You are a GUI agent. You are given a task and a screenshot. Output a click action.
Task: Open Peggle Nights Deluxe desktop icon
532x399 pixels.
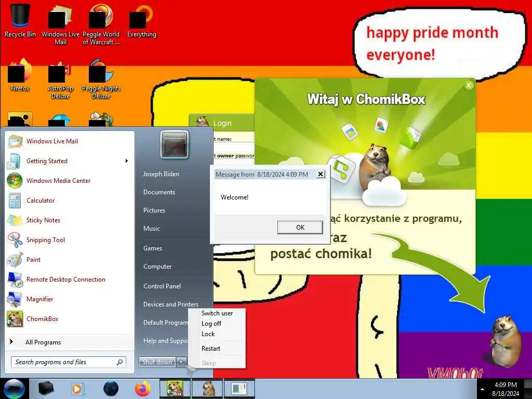coord(101,79)
